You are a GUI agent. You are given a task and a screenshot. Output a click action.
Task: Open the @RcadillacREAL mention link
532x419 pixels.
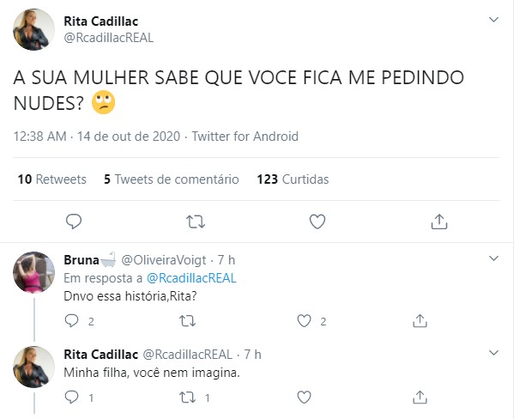191,278
